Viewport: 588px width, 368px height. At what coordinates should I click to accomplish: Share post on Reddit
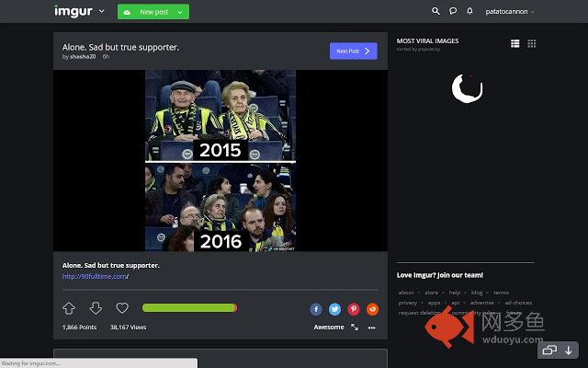point(372,309)
